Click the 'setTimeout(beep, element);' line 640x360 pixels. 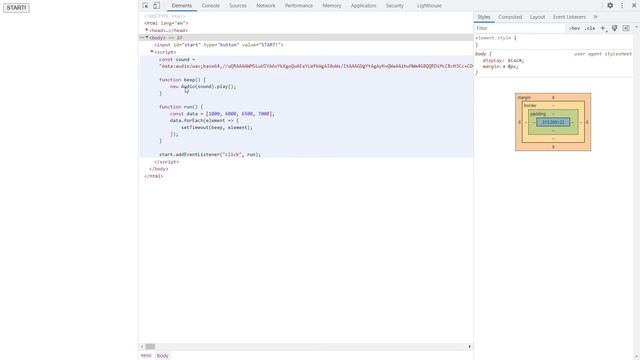(x=217, y=127)
